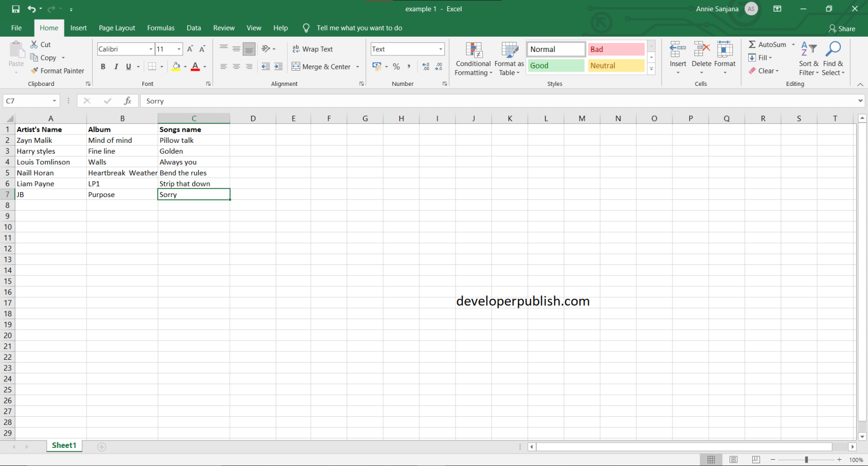Toggle center alignment for selected cell
The height and width of the screenshot is (466, 868).
[236, 66]
